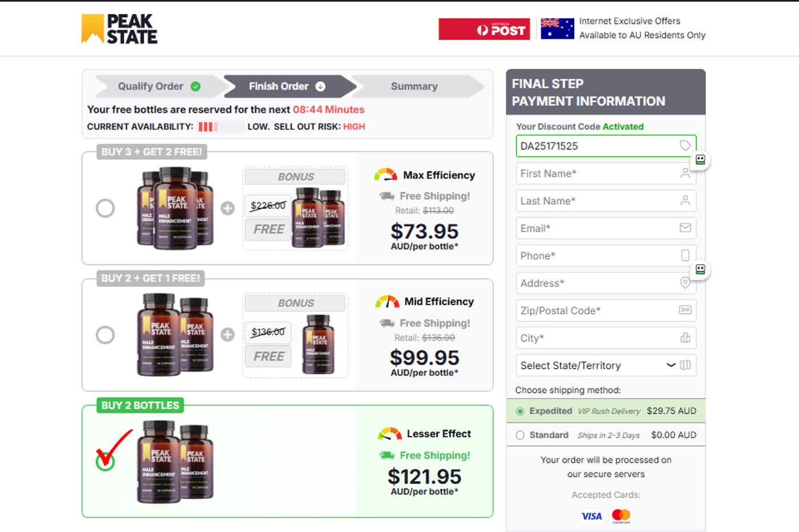
Task: Click the Last Name input field
Action: (606, 200)
